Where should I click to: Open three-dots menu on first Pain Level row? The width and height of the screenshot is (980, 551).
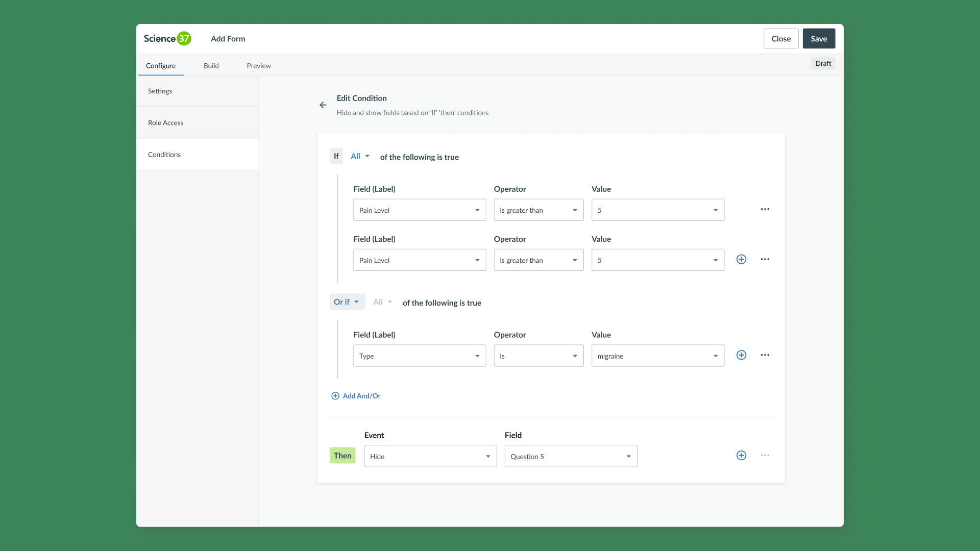pyautogui.click(x=765, y=210)
